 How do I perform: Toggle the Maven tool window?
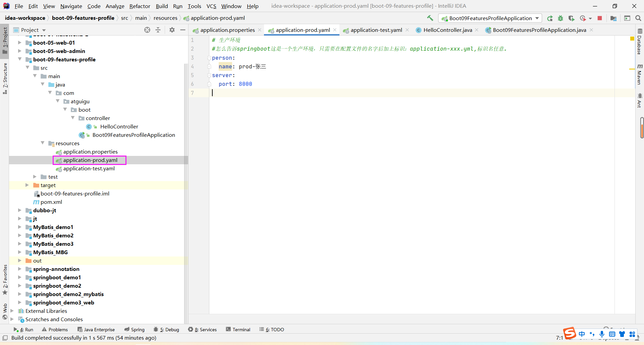coord(639,74)
